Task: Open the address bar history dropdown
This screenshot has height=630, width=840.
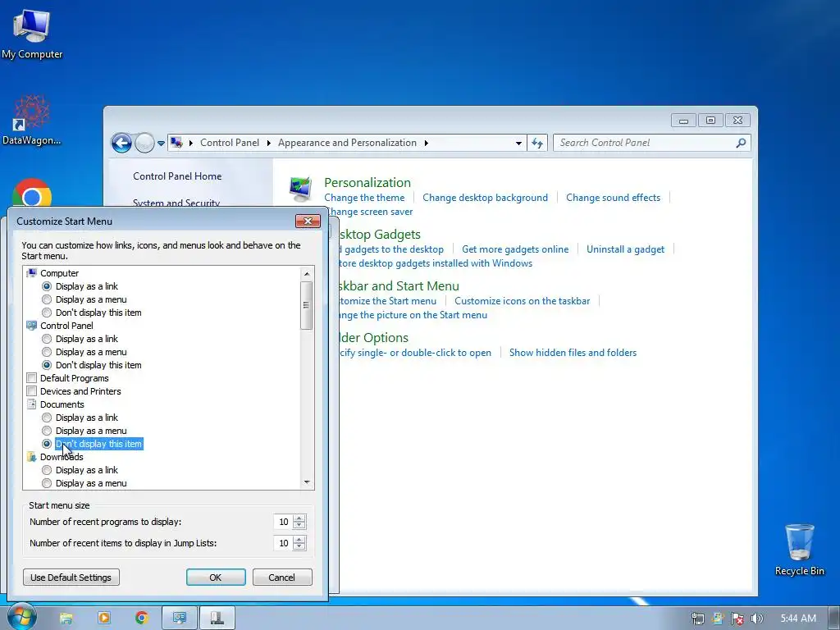Action: (x=518, y=143)
